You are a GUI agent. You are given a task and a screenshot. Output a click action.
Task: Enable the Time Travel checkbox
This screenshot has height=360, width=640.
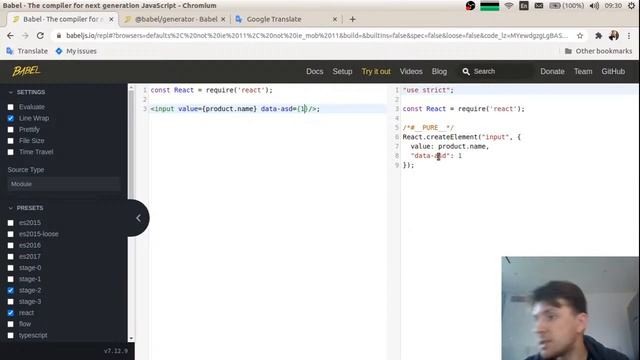click(11, 152)
